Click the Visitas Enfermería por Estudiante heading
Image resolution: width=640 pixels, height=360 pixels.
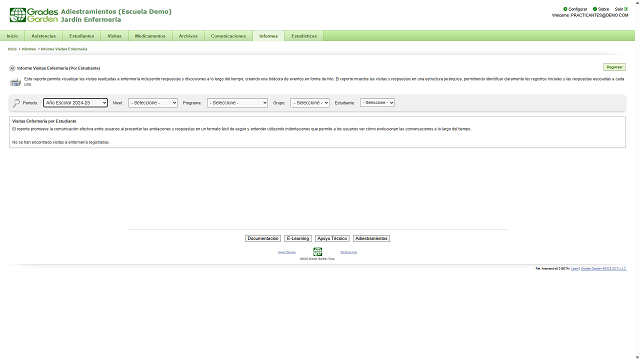coord(44,121)
